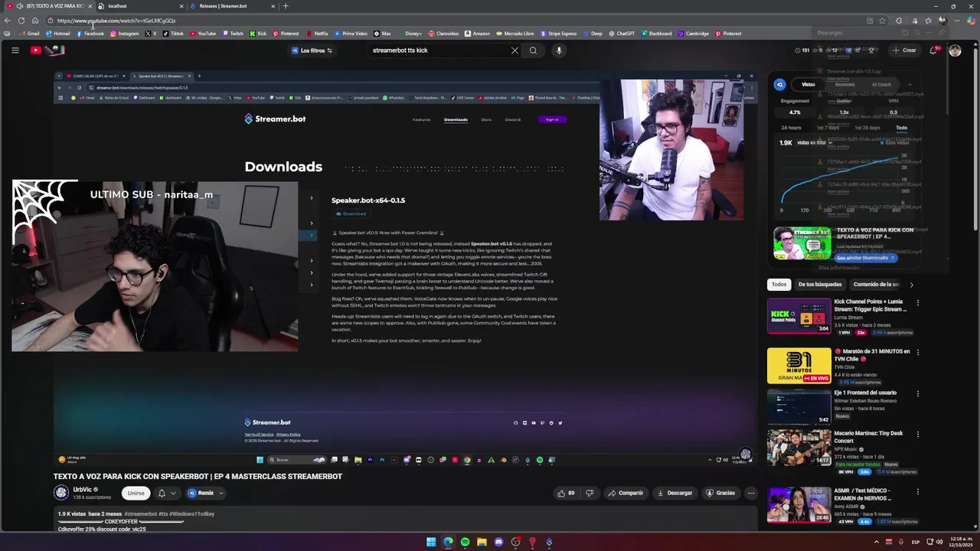Click See similar thumbnails button
The width and height of the screenshot is (980, 551).
(865, 258)
